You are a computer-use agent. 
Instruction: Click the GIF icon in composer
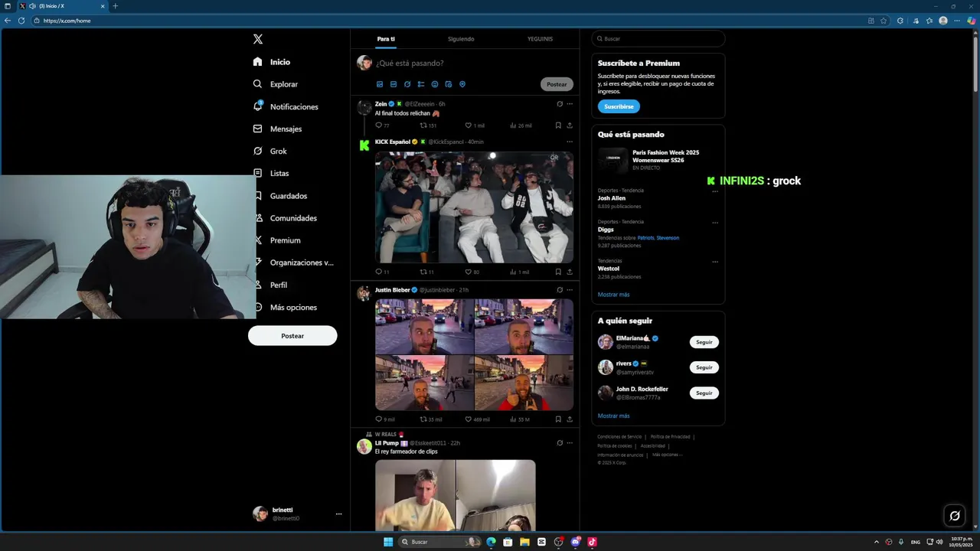(x=394, y=84)
